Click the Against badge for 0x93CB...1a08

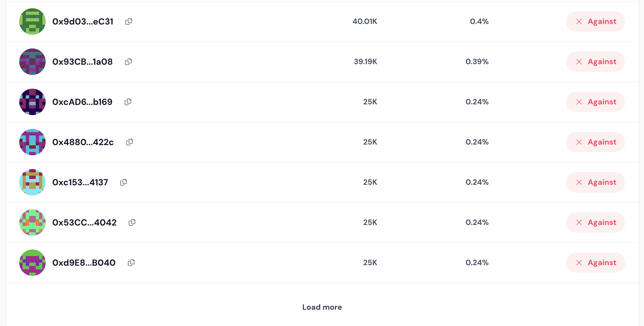[595, 62]
